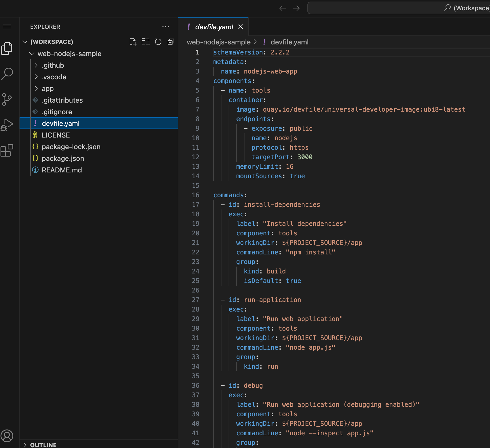Expand the .vscode folder
This screenshot has height=448, width=490.
click(54, 77)
